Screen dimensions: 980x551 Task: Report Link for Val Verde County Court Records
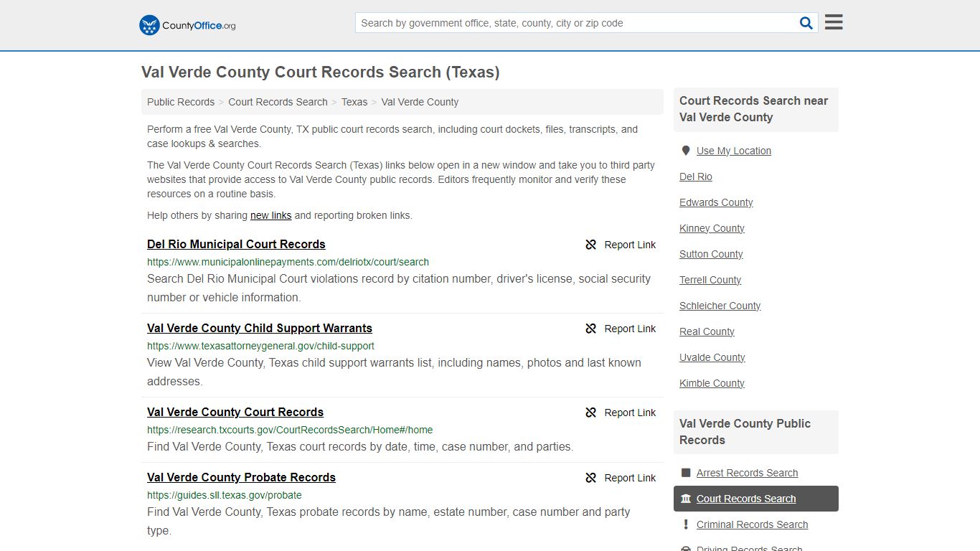tap(630, 413)
